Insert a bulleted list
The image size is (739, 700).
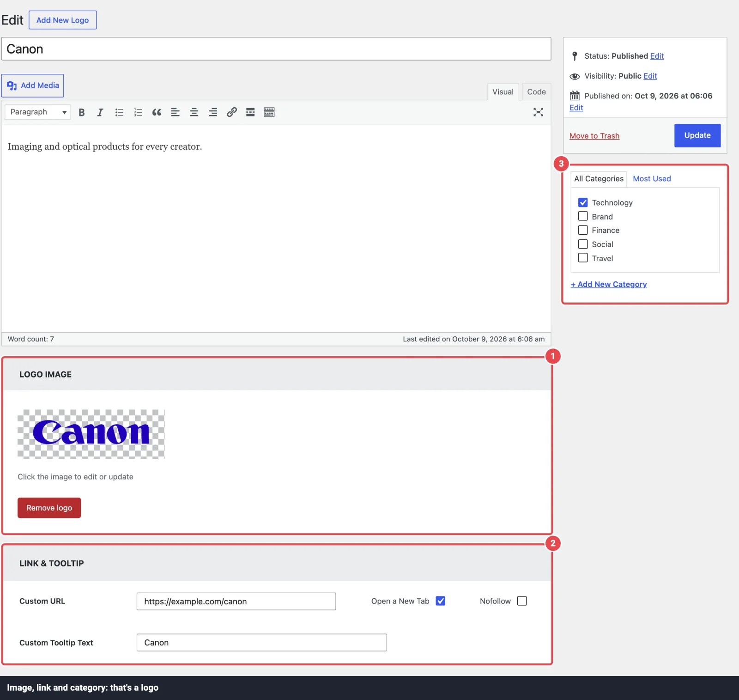coord(119,112)
